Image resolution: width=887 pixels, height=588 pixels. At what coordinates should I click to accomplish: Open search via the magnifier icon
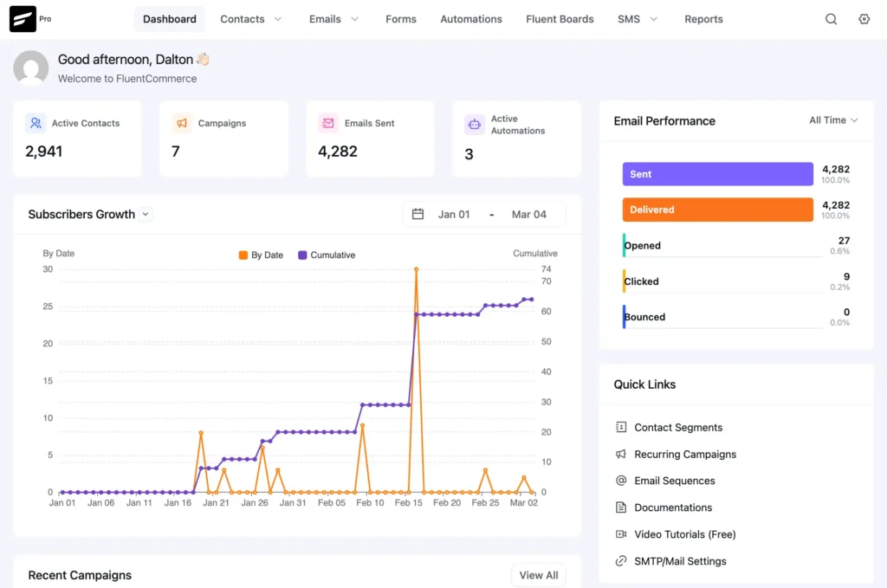tap(831, 18)
